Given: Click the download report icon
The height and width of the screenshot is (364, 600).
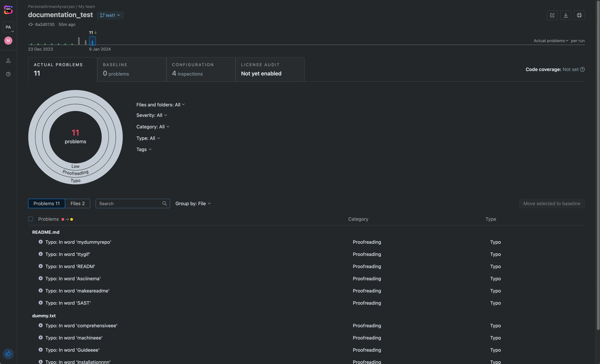Looking at the screenshot, I should point(566,15).
